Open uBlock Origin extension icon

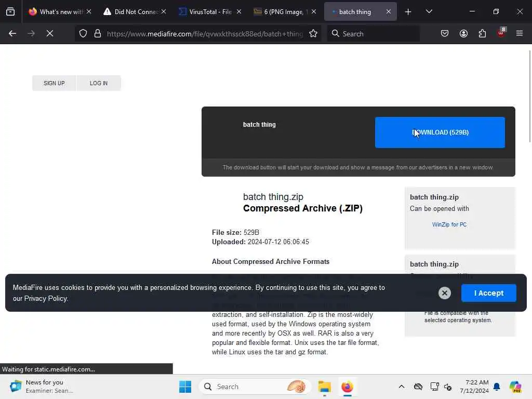pos(501,33)
